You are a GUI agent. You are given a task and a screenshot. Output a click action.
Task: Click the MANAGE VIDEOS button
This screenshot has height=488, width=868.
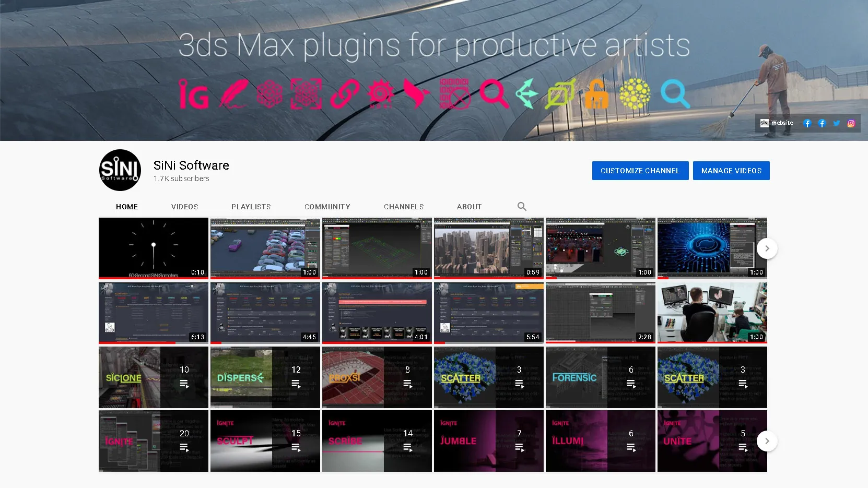(x=731, y=171)
